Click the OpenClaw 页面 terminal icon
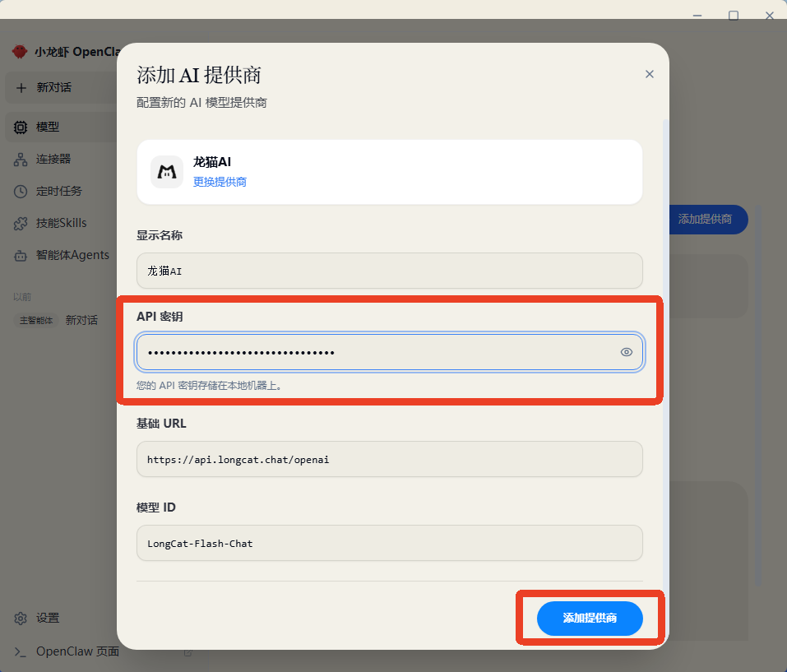 (x=21, y=652)
